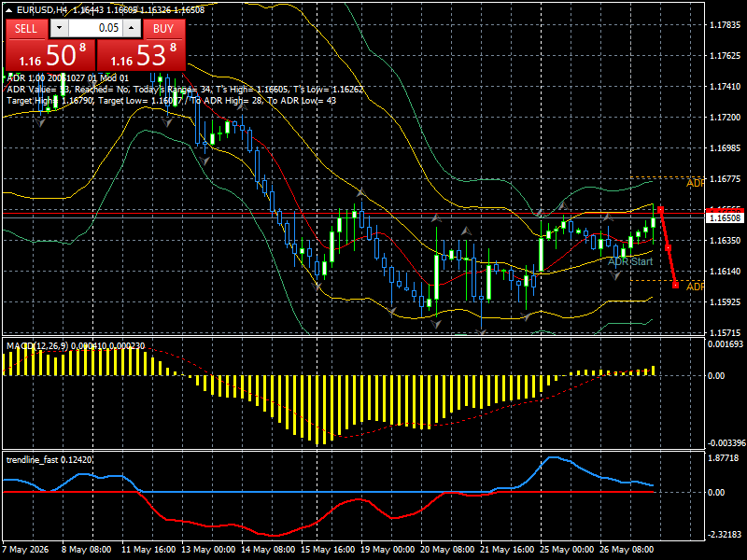Click the lower orange ADR label below ADR Start
Screen dimensions: 747x560
695,287
